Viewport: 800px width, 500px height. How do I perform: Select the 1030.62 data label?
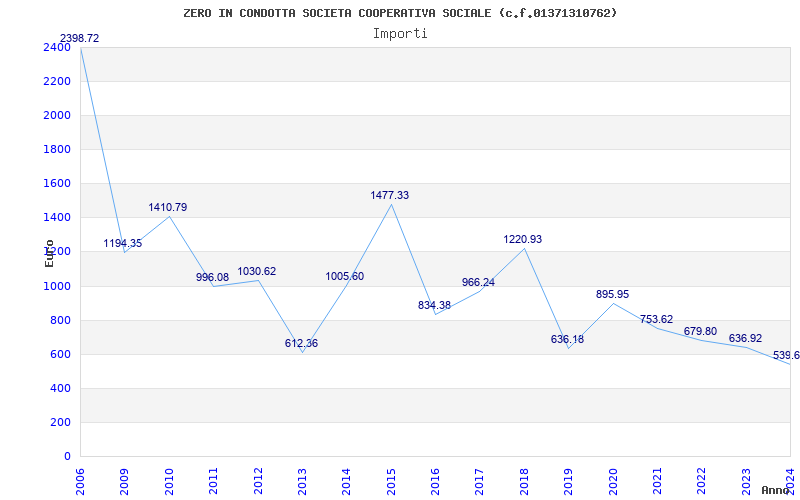click(257, 271)
